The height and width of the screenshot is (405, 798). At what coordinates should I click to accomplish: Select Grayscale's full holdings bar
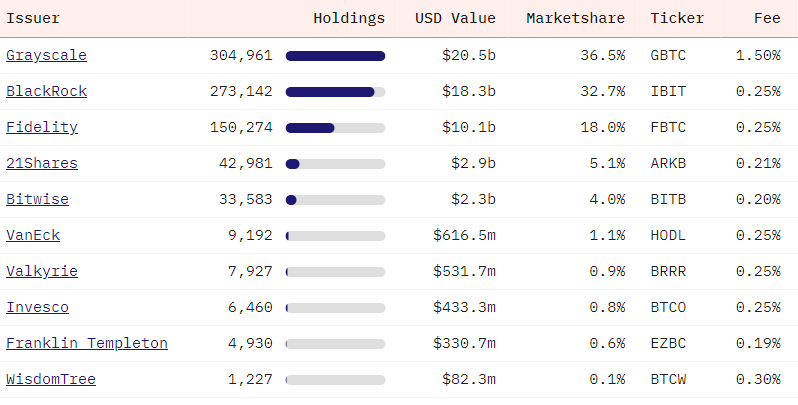pos(335,56)
